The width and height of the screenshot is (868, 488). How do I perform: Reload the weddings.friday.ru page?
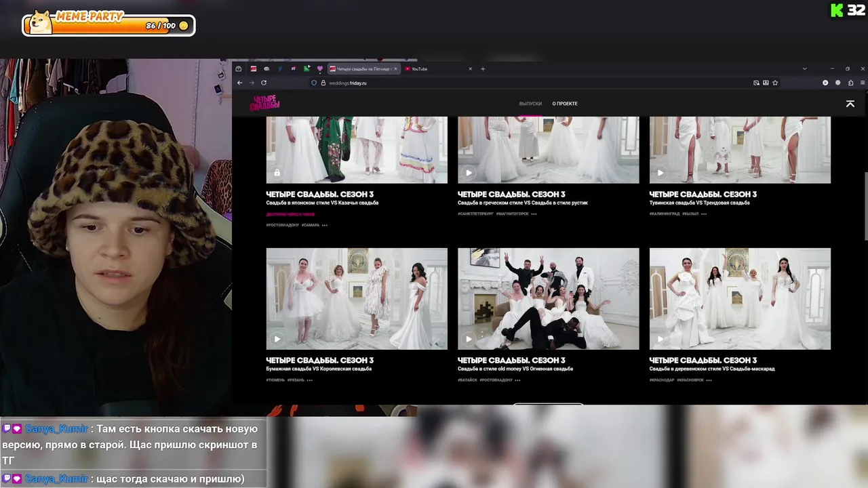point(264,83)
